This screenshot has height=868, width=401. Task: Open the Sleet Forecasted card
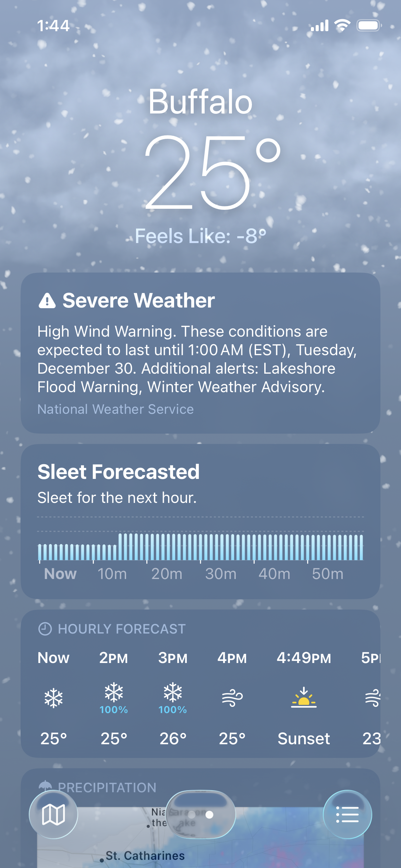pos(200,483)
